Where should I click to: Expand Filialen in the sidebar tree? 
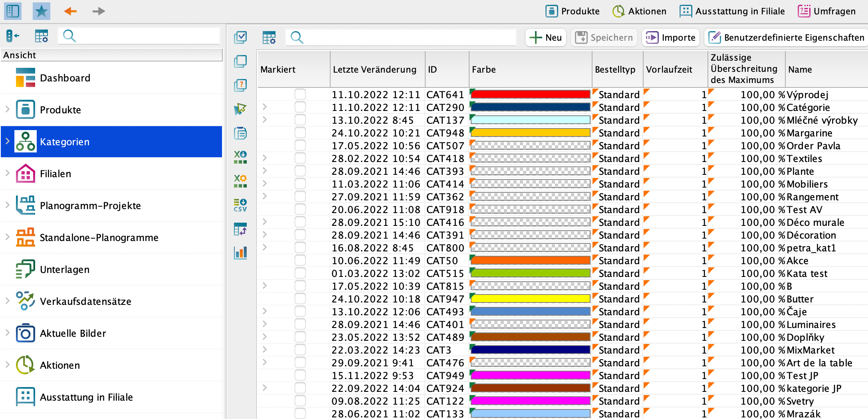[x=7, y=173]
